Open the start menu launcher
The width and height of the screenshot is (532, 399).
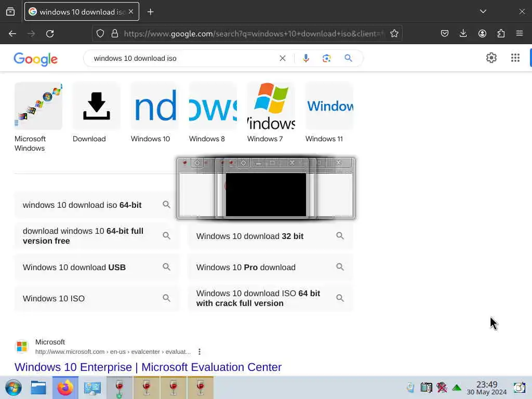[x=14, y=388]
